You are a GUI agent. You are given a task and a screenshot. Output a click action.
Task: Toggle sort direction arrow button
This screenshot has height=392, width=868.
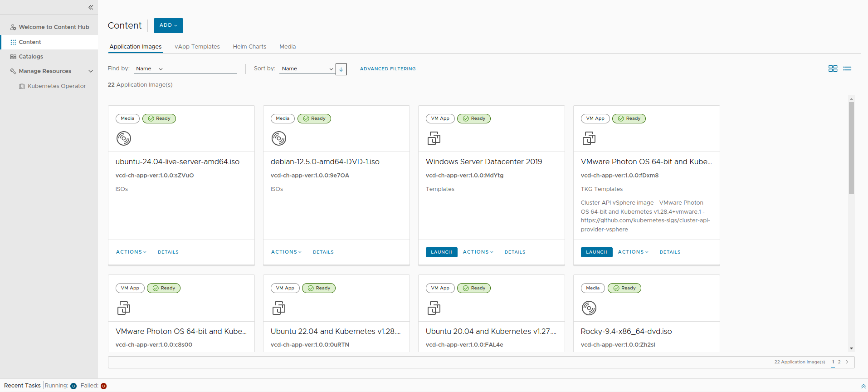click(x=341, y=69)
